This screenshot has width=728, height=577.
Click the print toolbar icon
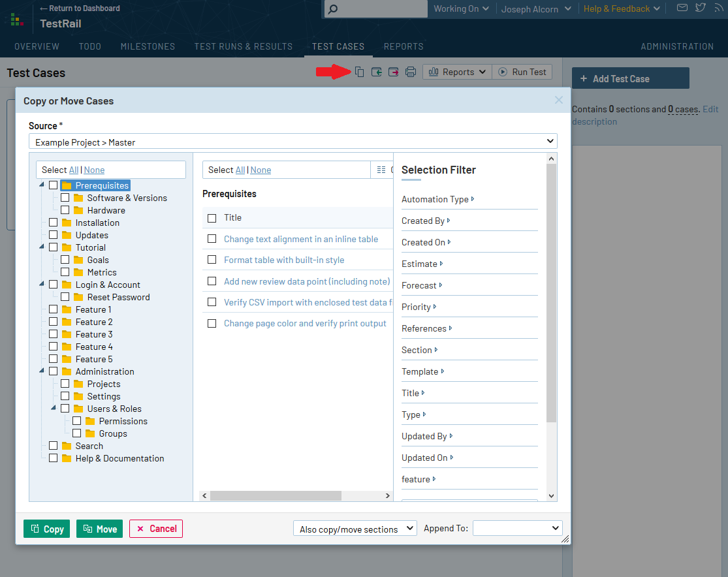coord(411,72)
